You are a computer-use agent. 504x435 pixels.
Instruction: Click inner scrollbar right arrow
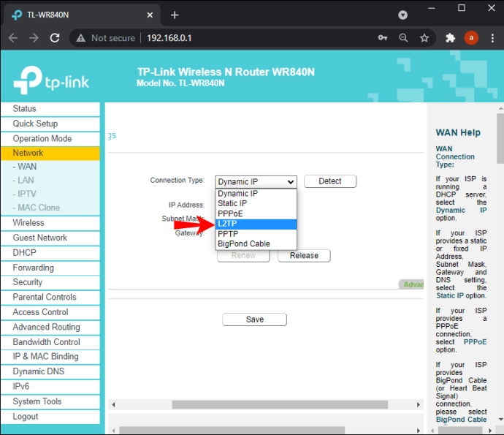coord(419,405)
